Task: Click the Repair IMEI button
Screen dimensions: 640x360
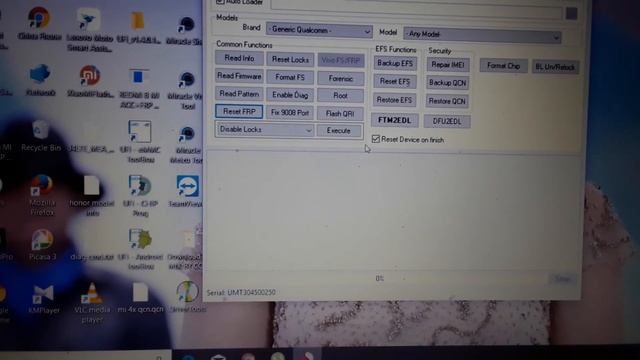Action: pyautogui.click(x=448, y=65)
